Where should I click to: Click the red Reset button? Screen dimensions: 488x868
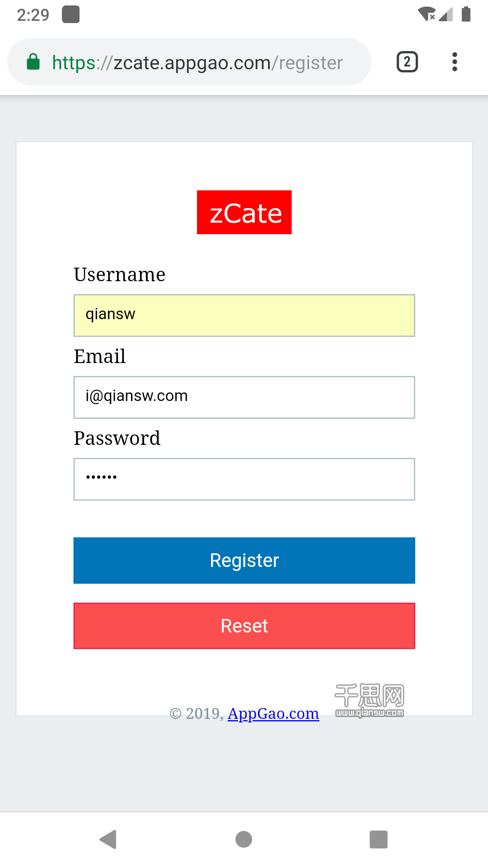click(x=244, y=626)
